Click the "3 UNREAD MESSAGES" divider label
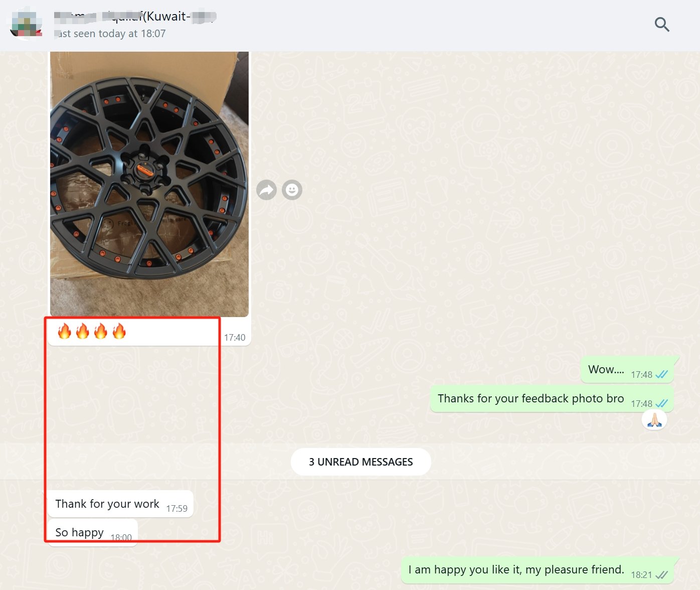 point(361,462)
